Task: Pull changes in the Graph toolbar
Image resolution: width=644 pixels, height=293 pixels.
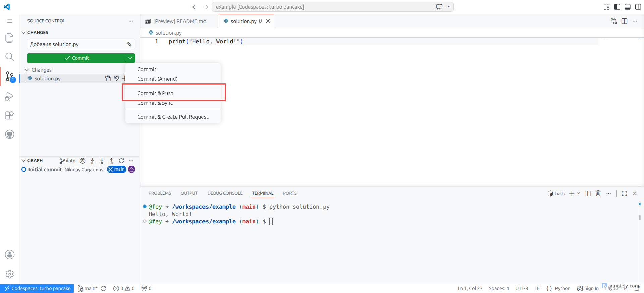Action: pyautogui.click(x=102, y=161)
